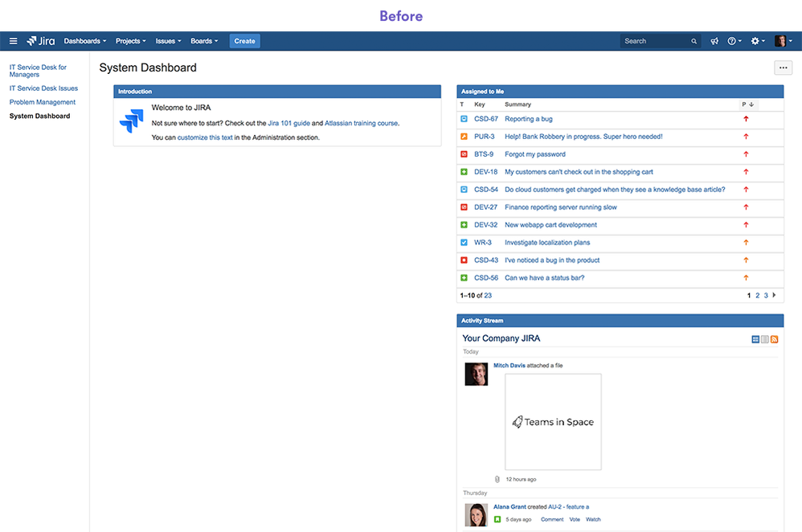This screenshot has height=532, width=802.
Task: Click the search magnifier icon
Action: [694, 41]
